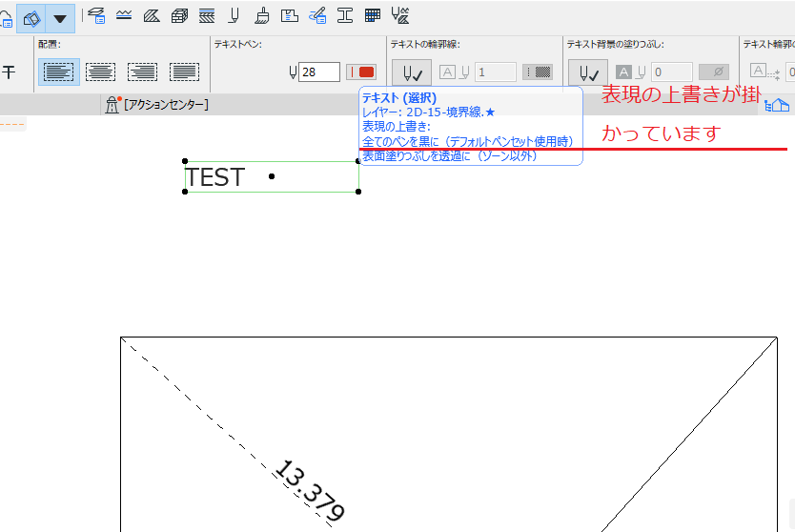The height and width of the screenshot is (532, 795).
Task: Click the text pen number field 28
Action: pos(319,72)
